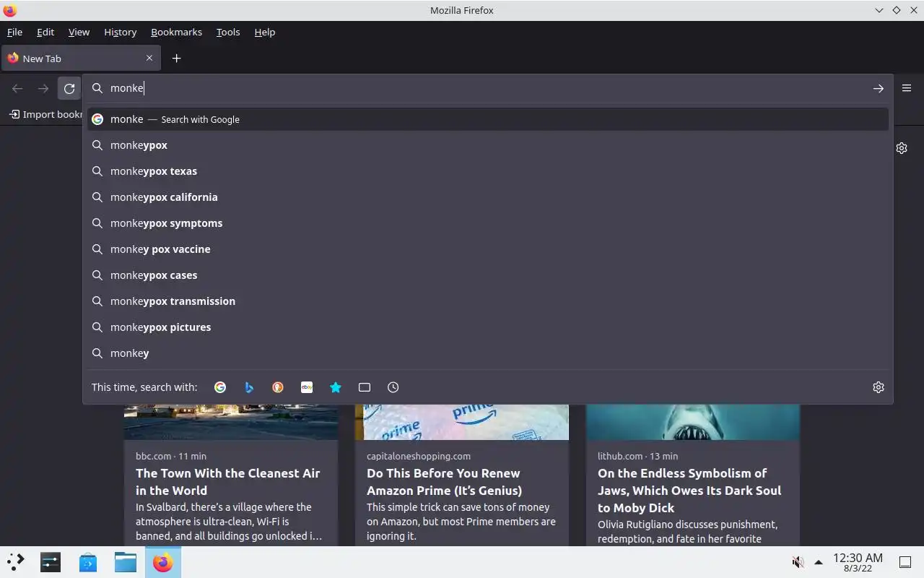Search with Google one-off icon
This screenshot has width=924, height=578.
(220, 387)
